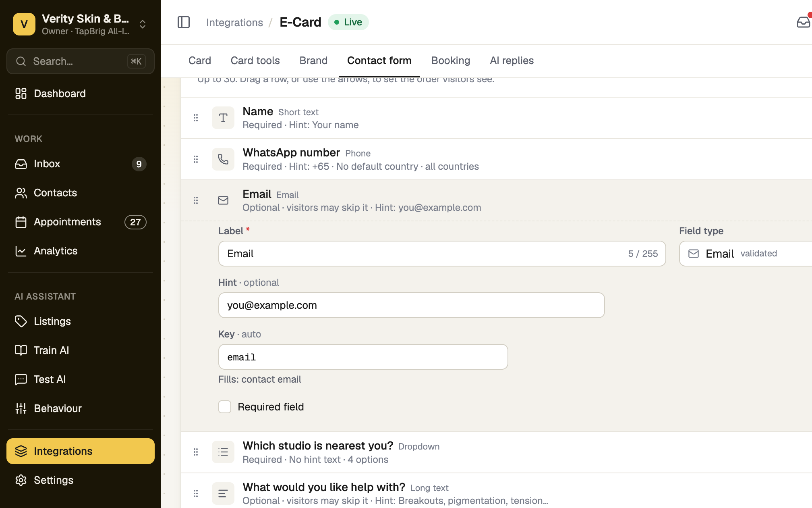The image size is (812, 508).
Task: Open Contacts in the sidebar
Action: [81, 193]
